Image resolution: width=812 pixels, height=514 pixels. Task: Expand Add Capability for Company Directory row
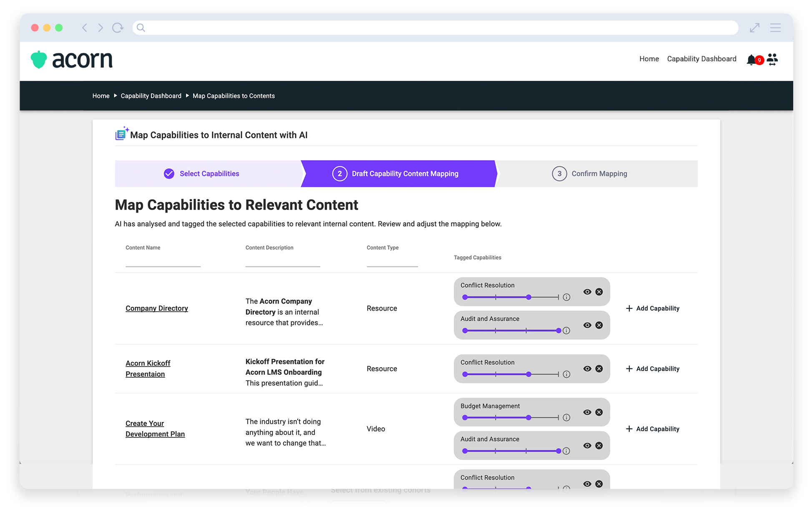(x=653, y=308)
